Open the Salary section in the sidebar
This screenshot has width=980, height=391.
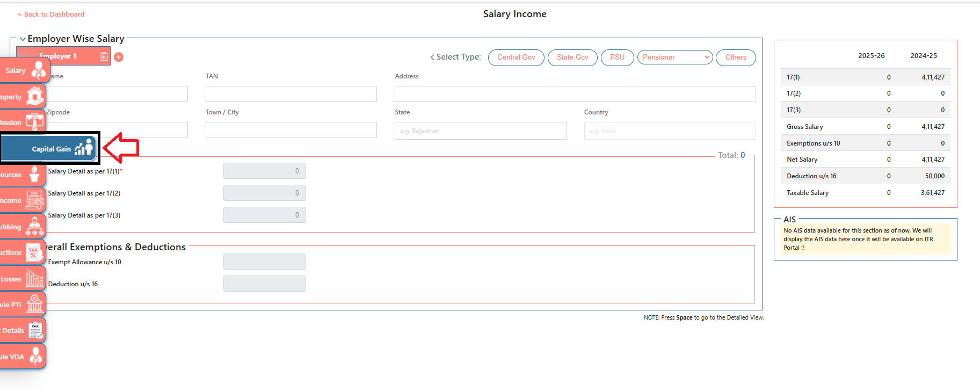[x=25, y=70]
